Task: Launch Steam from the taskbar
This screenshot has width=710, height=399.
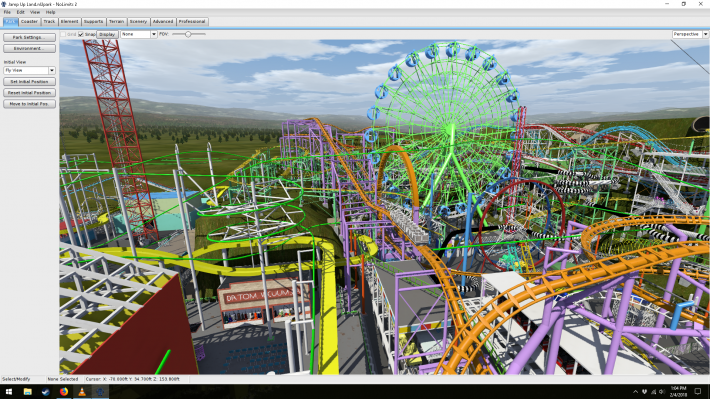Action: [x=45, y=392]
